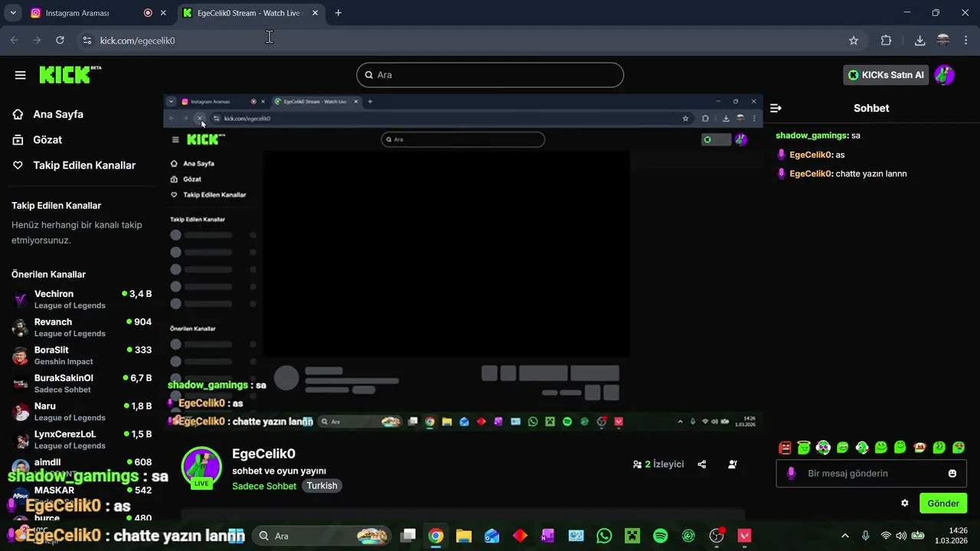Open Chrome extensions menu
The image size is (980, 551).
click(x=886, y=41)
